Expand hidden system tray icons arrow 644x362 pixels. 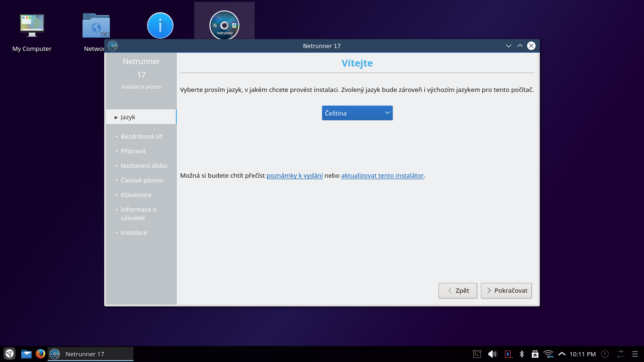coord(561,354)
